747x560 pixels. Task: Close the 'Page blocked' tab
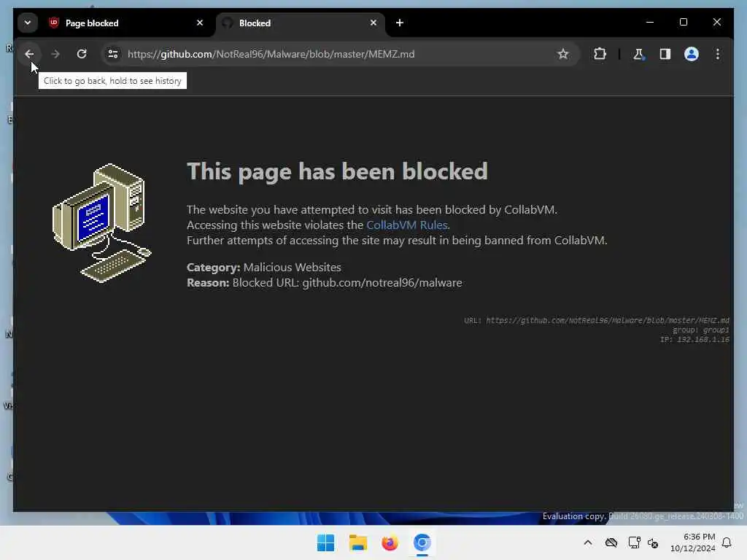200,23
